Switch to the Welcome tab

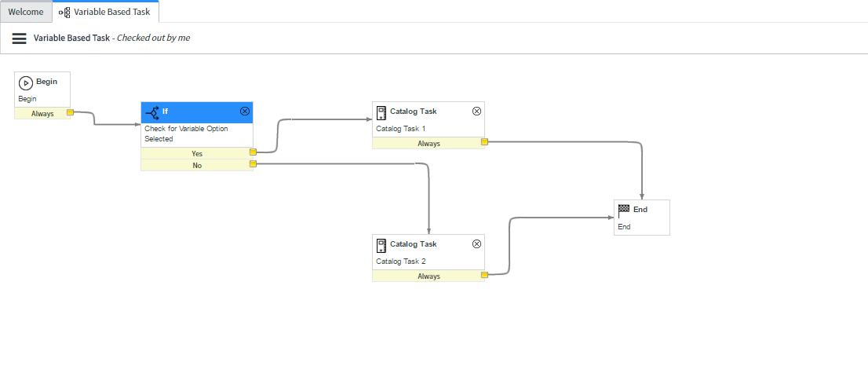tap(26, 12)
